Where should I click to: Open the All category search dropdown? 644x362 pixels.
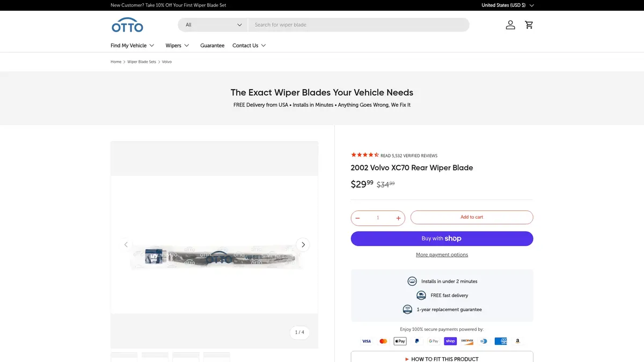[x=213, y=25]
